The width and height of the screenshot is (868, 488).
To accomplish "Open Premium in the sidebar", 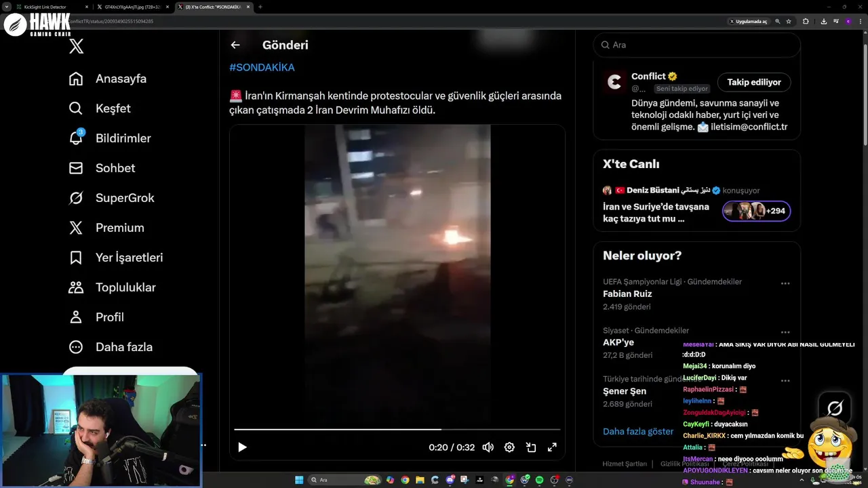I will coord(106,228).
